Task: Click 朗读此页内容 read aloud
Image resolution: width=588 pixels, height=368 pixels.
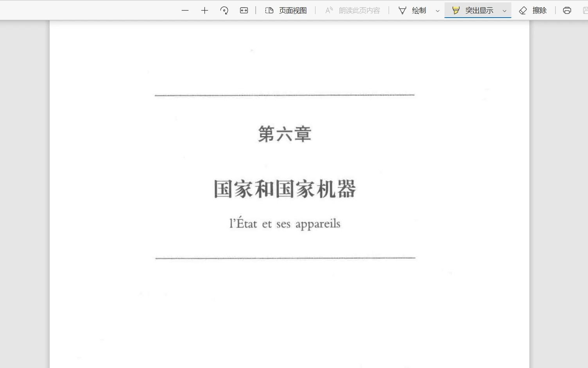Action: tap(353, 11)
